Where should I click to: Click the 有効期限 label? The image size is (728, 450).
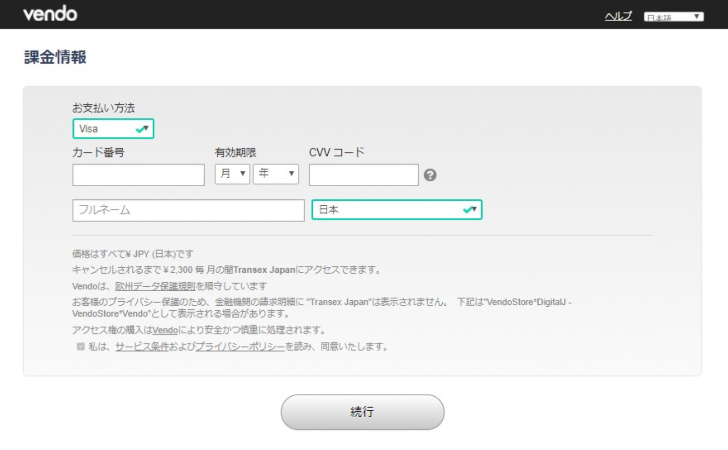[x=235, y=153]
